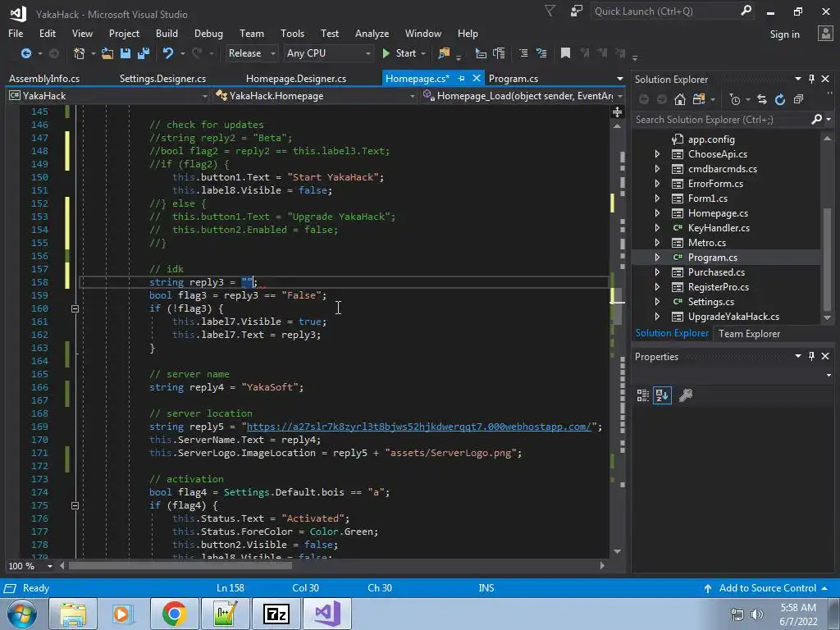Toggle auto-hide pin on Properties panel

tap(811, 356)
